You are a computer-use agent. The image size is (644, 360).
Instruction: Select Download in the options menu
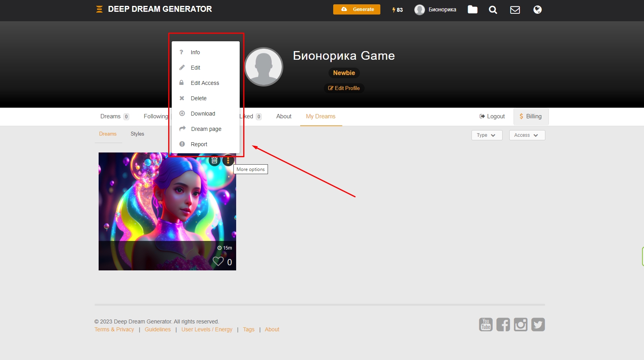205,114
